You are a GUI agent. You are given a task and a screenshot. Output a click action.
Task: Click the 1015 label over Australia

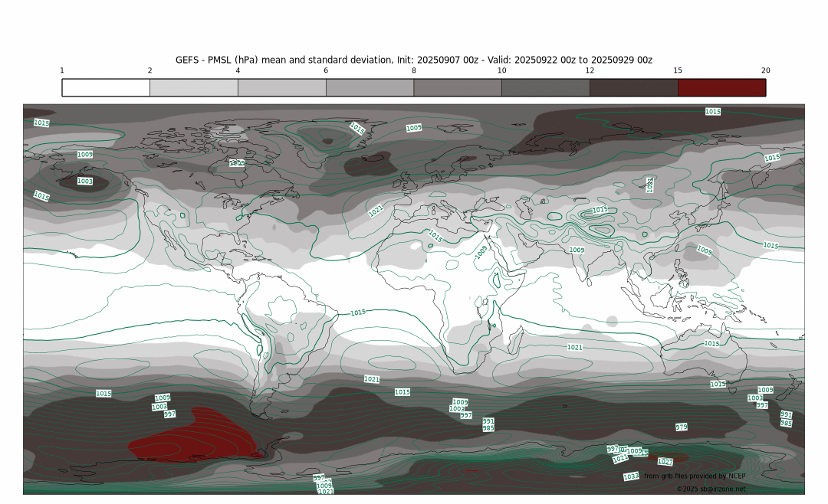712,343
